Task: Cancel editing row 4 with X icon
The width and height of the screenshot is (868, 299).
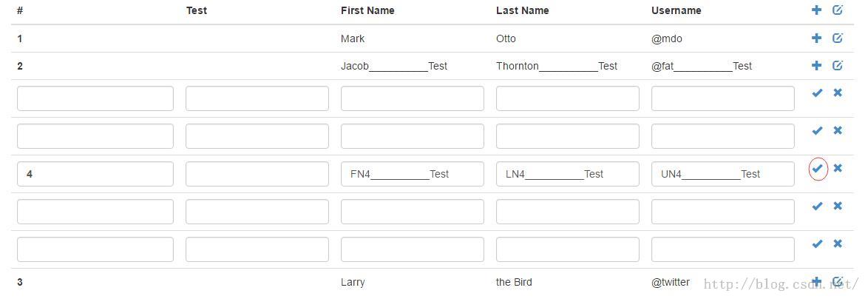Action: click(x=838, y=169)
